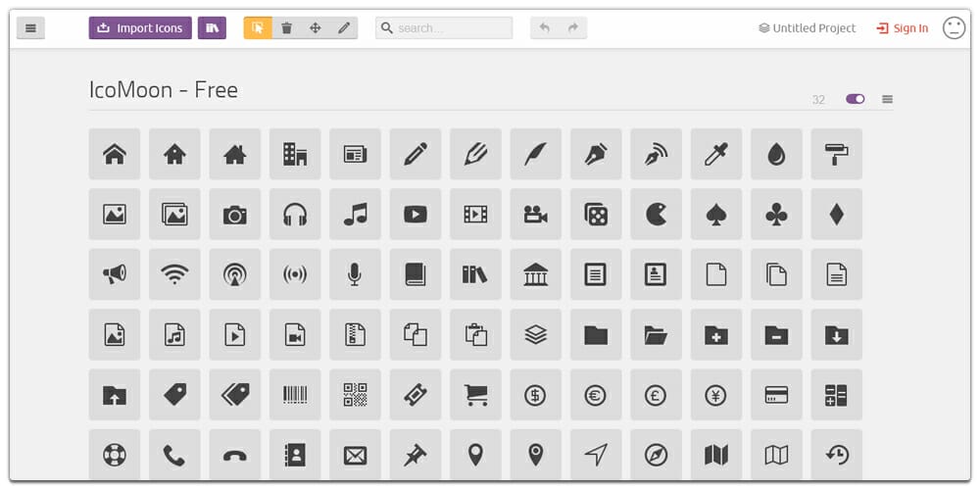This screenshot has height=490, width=980.
Task: Select the envelope mail icon
Action: point(355,455)
